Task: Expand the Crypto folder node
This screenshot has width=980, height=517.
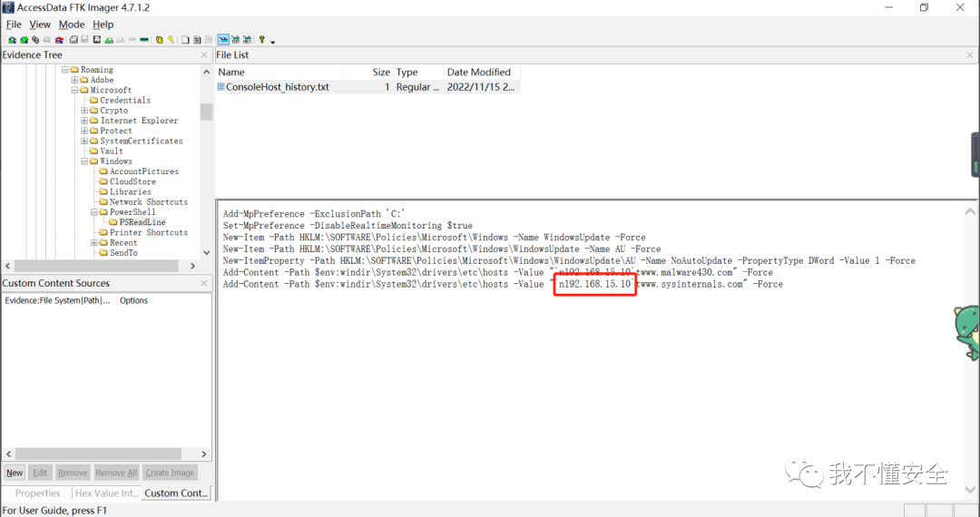Action: pyautogui.click(x=84, y=111)
